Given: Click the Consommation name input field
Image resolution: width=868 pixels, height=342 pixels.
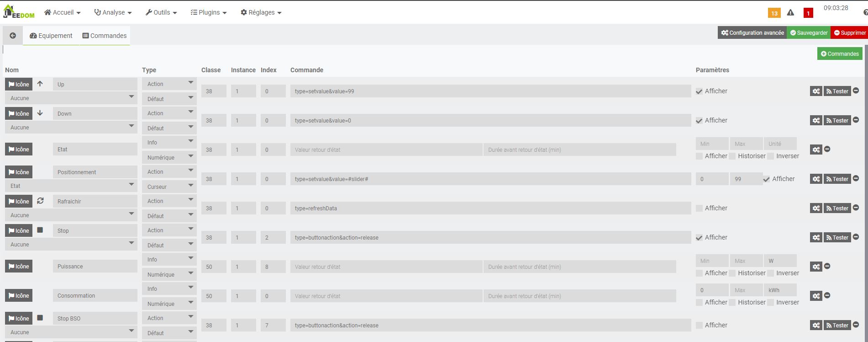Looking at the screenshot, I should pos(95,296).
